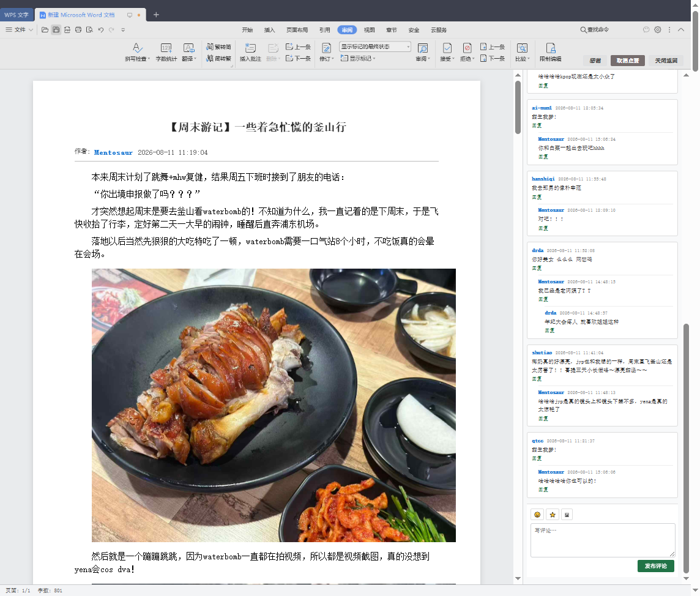Screen dimensions: 700x596
Task: Insert a comment with 插入批注
Action: click(250, 52)
